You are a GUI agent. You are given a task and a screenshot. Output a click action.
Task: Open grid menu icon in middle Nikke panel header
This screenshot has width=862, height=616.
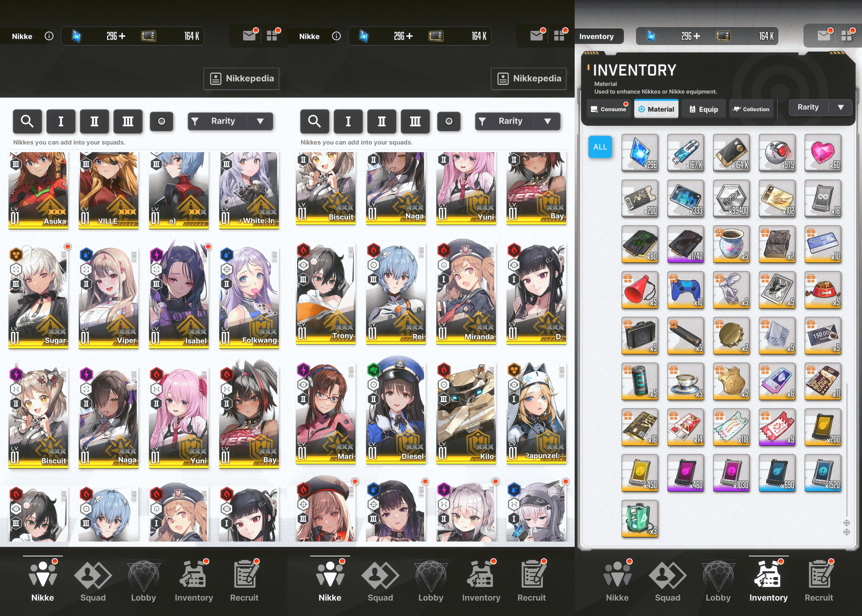[559, 36]
